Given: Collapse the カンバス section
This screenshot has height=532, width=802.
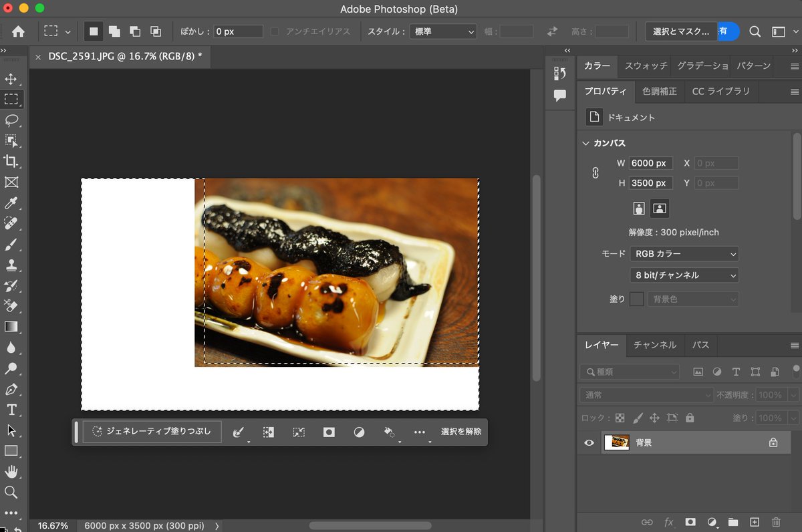Looking at the screenshot, I should 586,143.
